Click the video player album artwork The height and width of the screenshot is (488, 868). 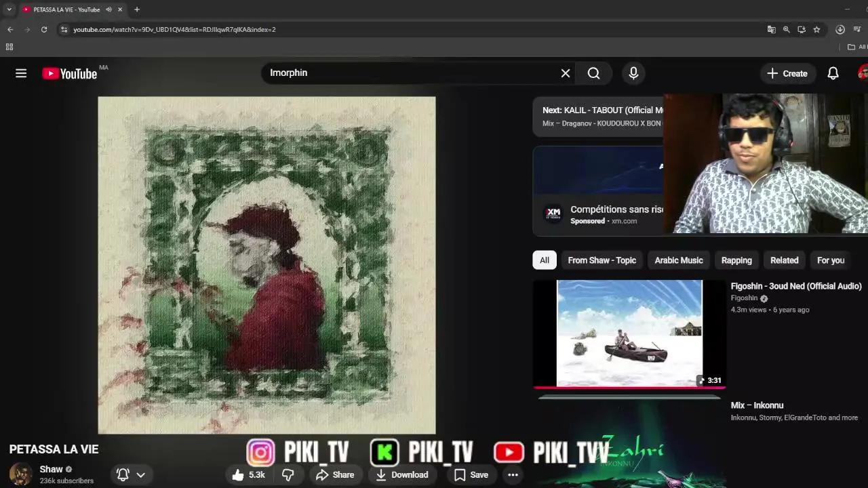pos(267,265)
